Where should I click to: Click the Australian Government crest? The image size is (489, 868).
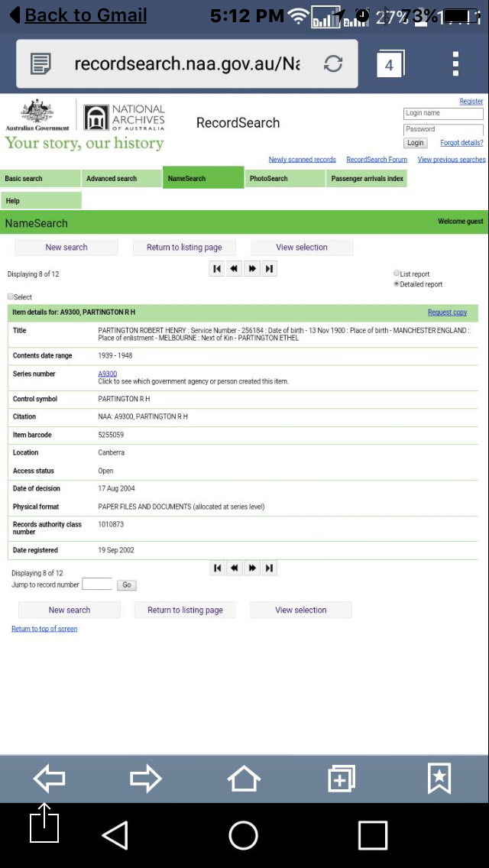(x=37, y=115)
